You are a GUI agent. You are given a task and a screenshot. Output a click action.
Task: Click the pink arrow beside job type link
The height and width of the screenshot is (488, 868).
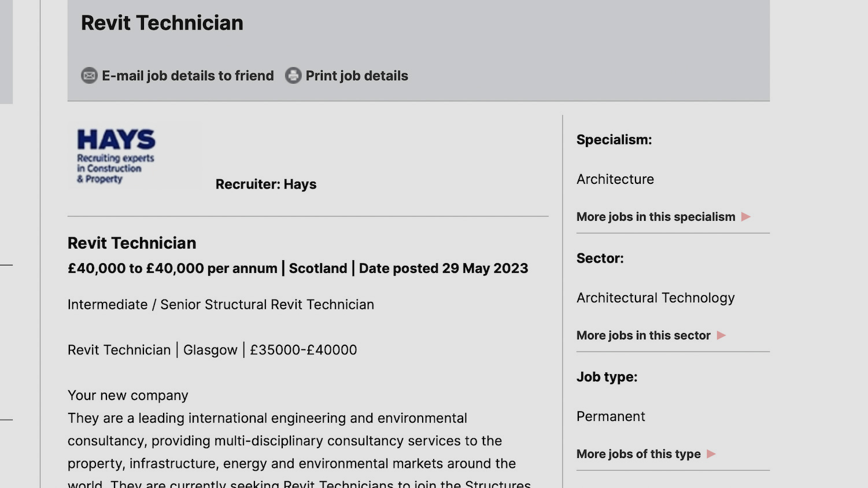711,454
